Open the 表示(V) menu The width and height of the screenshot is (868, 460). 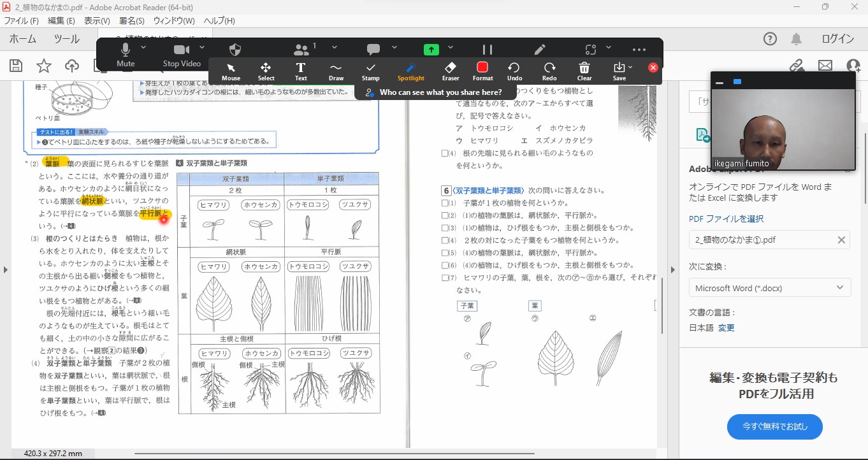click(x=97, y=20)
